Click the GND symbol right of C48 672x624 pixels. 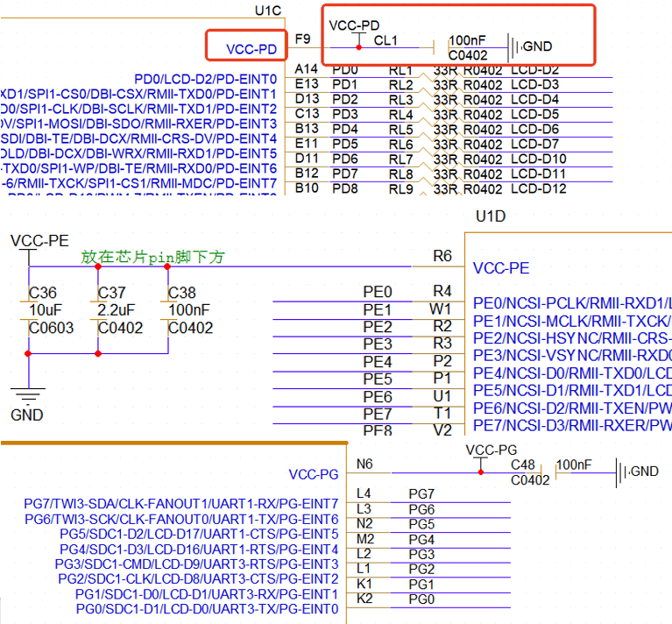(x=624, y=472)
